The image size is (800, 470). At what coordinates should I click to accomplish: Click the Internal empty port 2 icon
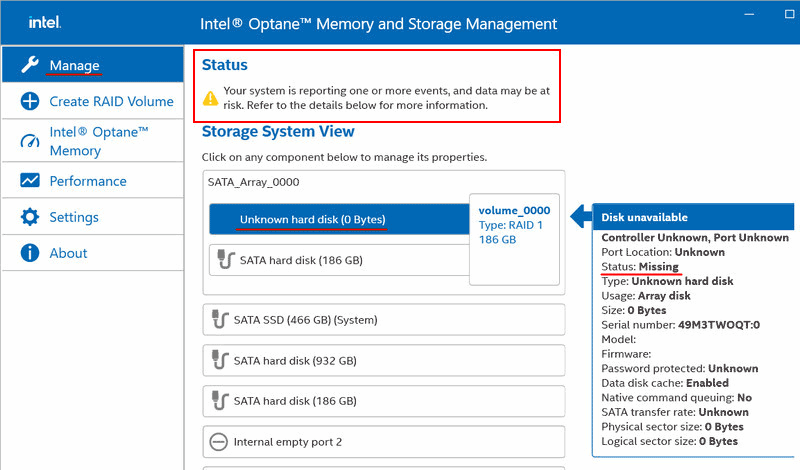217,441
